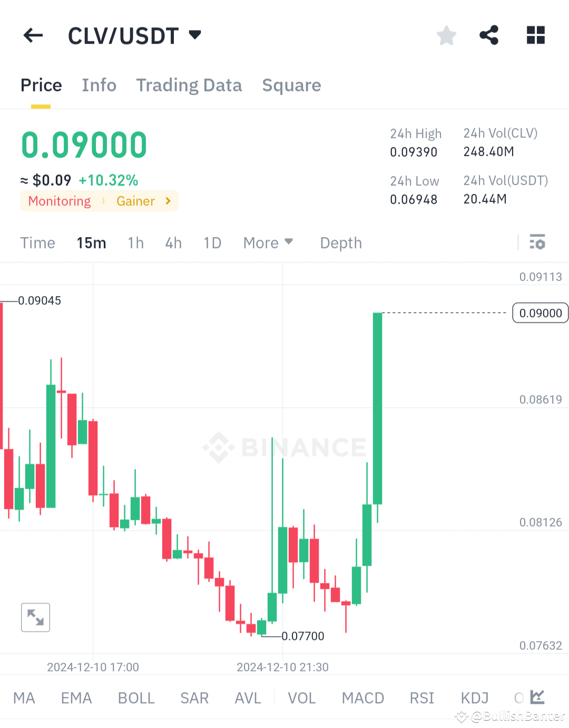
Task: Click the Monitoring badge
Action: tap(59, 201)
